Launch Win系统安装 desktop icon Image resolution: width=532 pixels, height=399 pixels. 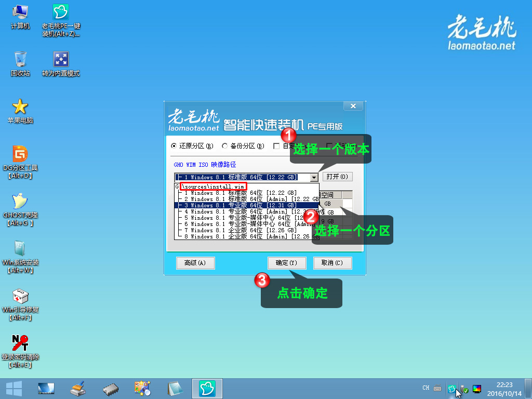tap(20, 257)
